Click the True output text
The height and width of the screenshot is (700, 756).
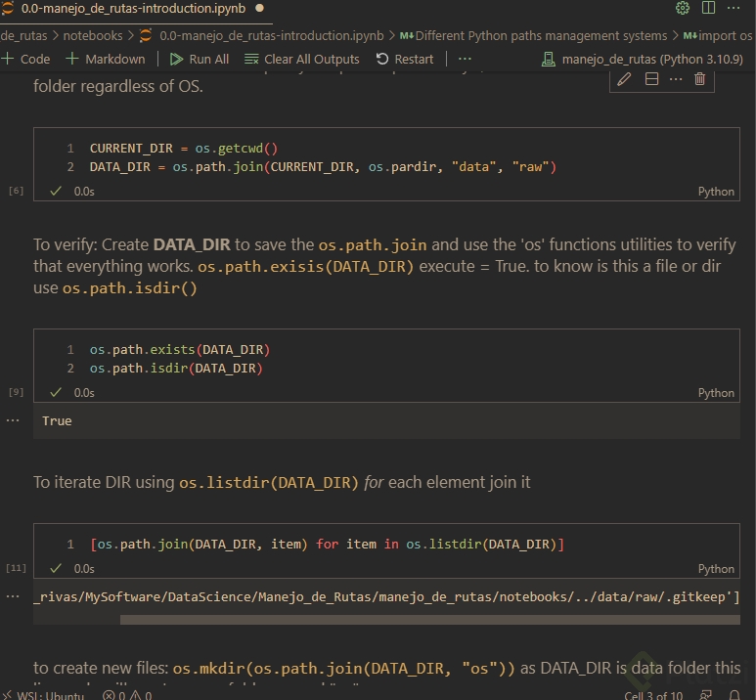tap(57, 420)
